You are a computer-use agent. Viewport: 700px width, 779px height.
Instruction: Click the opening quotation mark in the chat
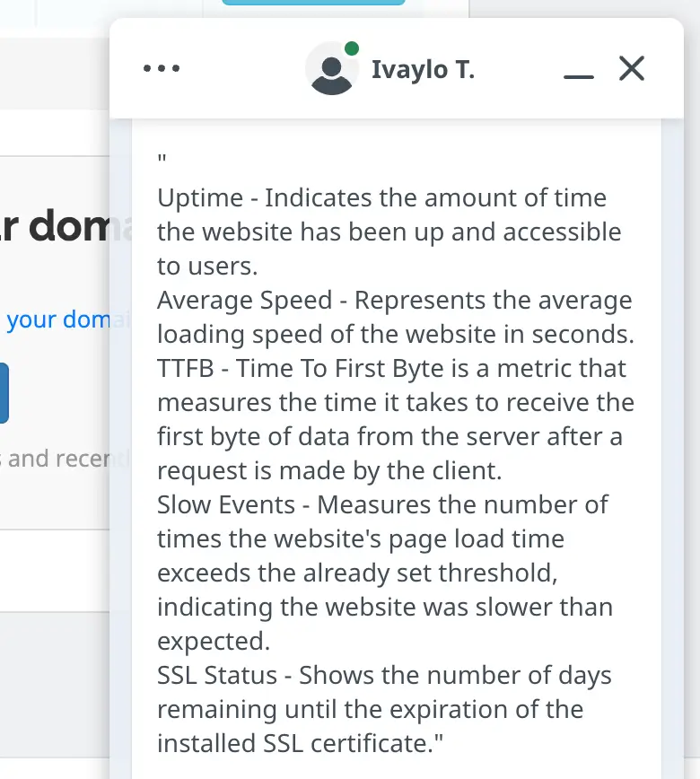coord(162,162)
